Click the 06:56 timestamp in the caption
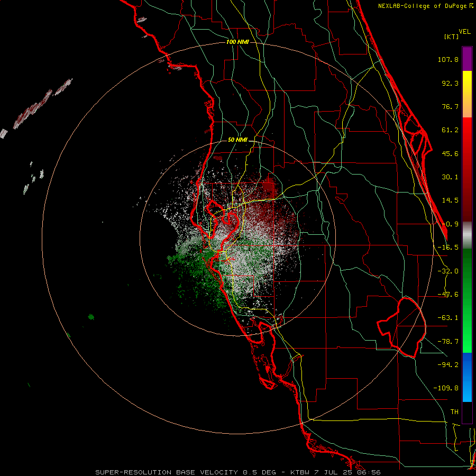Image resolution: width=476 pixels, height=476 pixels. coord(369,472)
